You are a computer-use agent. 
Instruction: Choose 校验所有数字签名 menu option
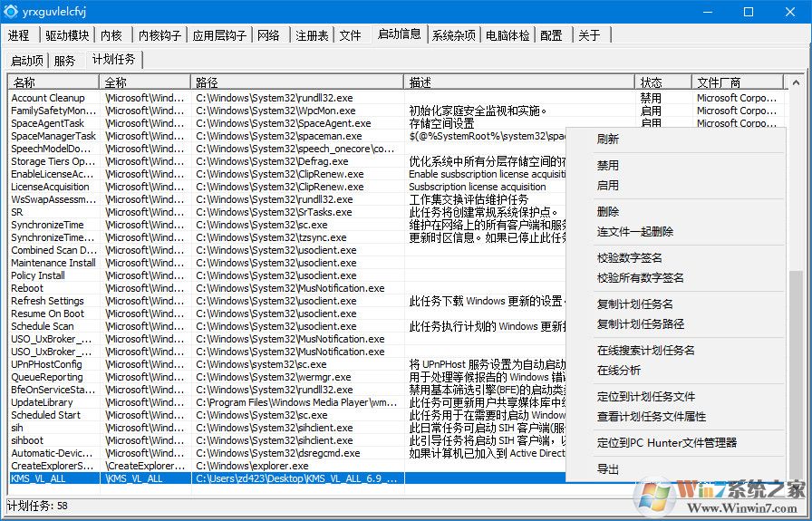point(641,278)
